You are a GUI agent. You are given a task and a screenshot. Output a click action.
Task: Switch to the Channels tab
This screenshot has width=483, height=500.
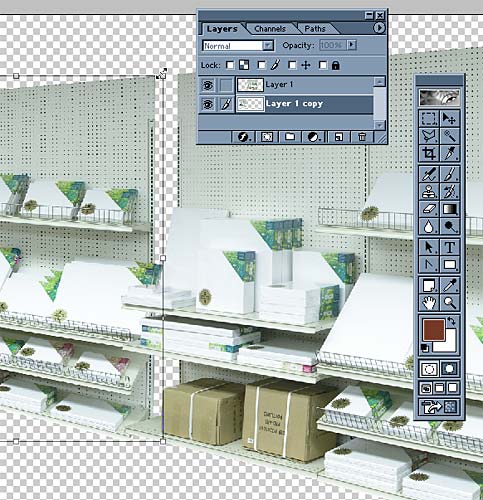pos(270,29)
